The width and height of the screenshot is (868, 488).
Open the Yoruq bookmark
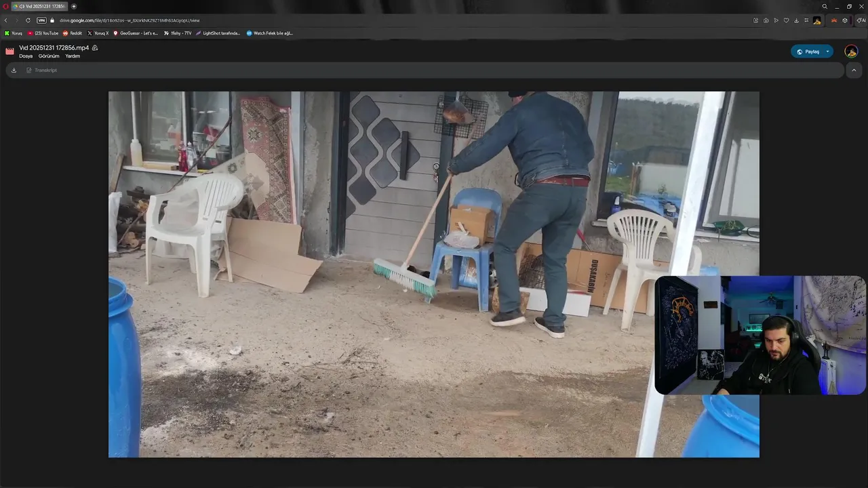pyautogui.click(x=14, y=33)
